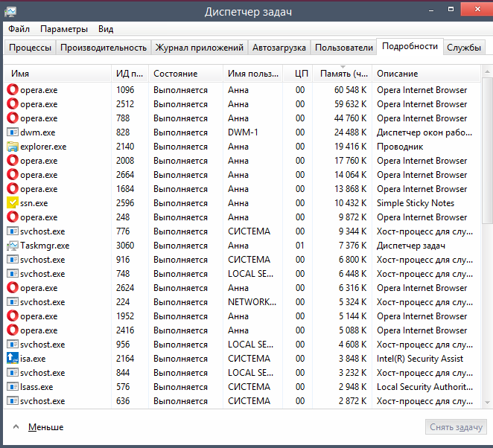Minimize the Диспетчер задач window
493x448 pixels.
click(x=431, y=10)
